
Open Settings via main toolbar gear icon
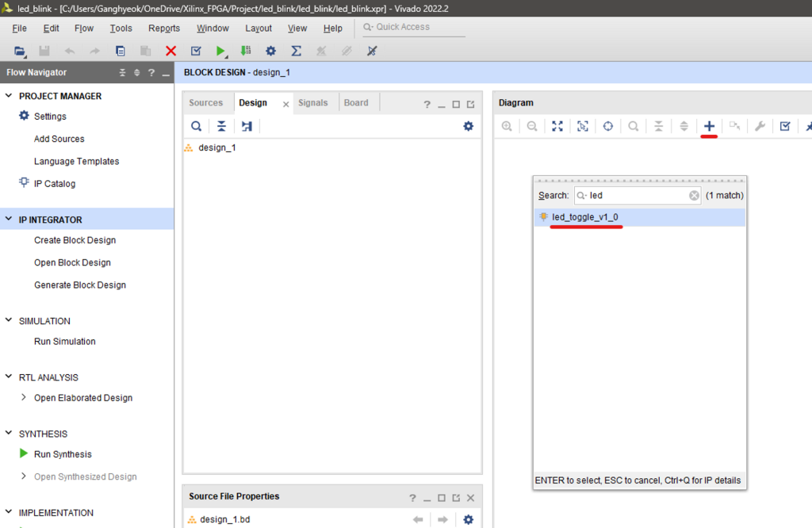point(271,51)
